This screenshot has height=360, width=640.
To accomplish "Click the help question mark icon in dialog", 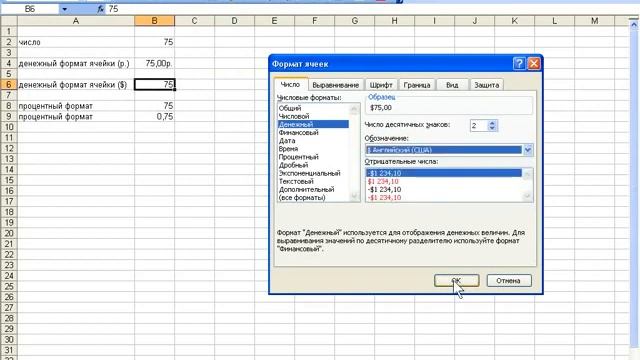I will point(519,64).
